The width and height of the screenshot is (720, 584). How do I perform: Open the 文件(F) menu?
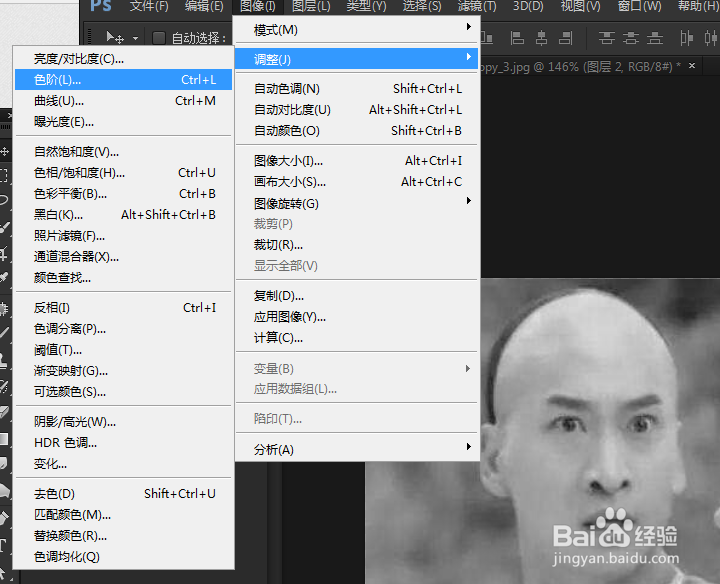pyautogui.click(x=149, y=6)
